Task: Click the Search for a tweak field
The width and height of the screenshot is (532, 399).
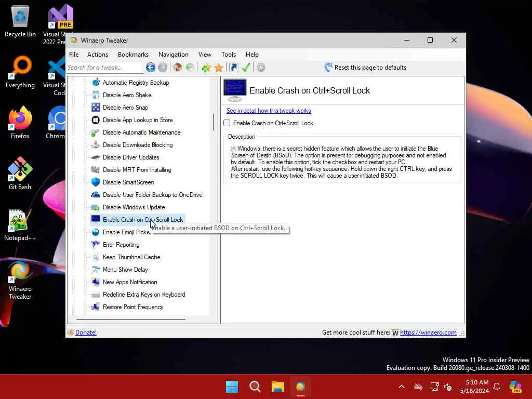Action: pyautogui.click(x=104, y=68)
